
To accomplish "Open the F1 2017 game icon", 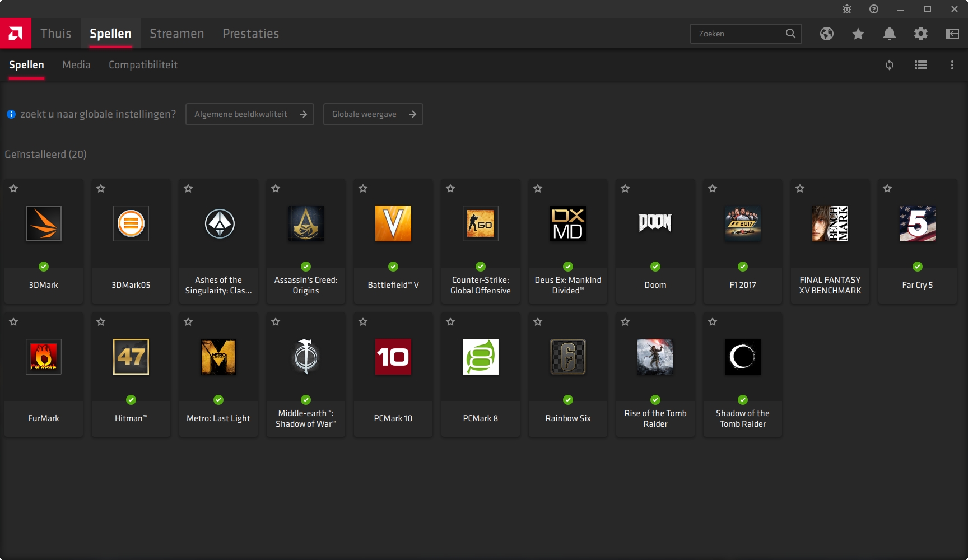I will [743, 223].
